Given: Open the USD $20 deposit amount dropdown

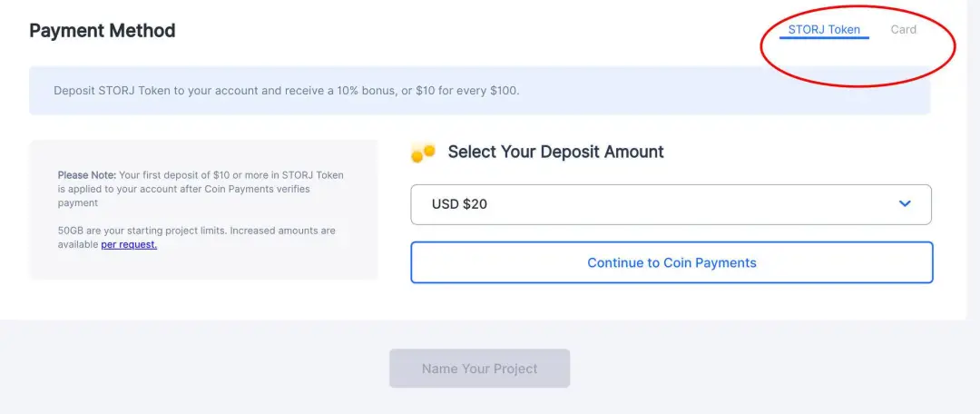Looking at the screenshot, I should [x=671, y=204].
